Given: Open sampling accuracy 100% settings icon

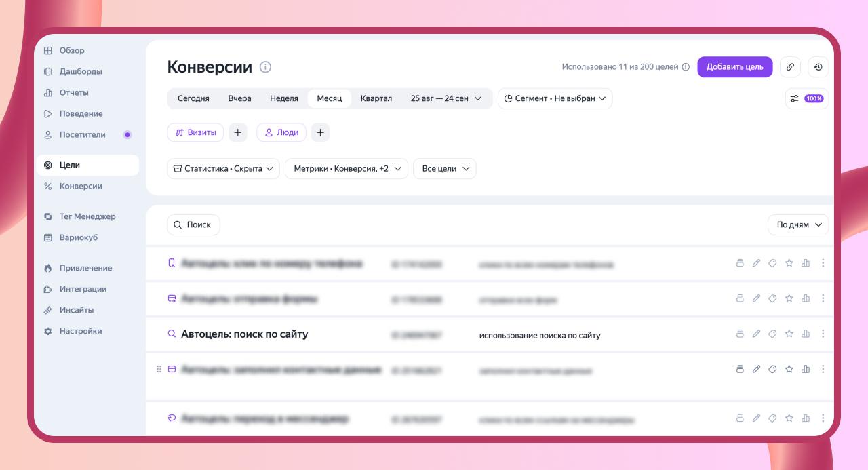Looking at the screenshot, I should [806, 98].
